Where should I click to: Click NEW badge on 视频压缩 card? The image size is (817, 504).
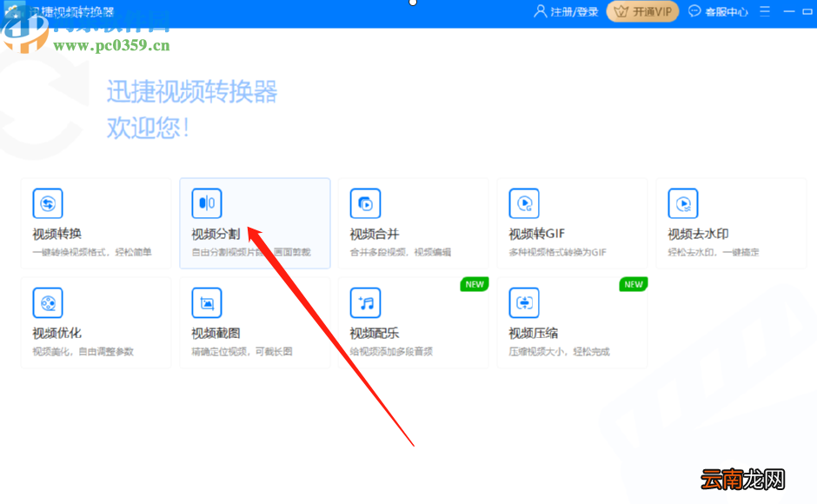[633, 284]
